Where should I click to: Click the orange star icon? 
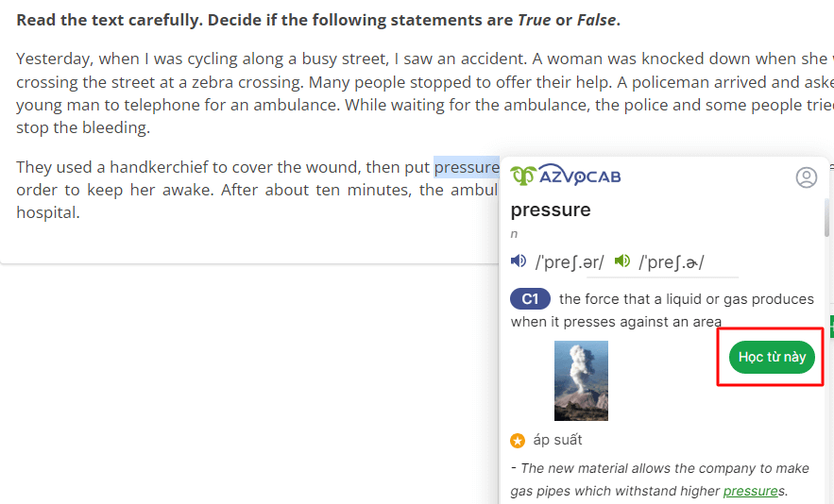tap(518, 441)
